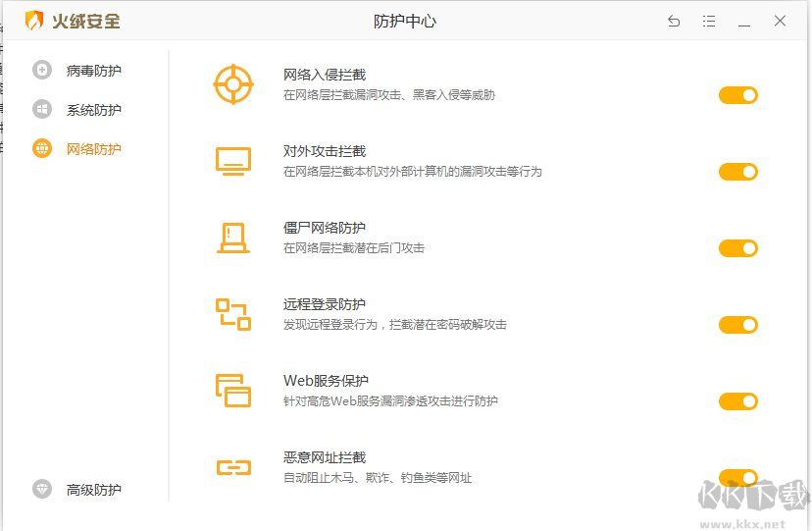Click the 火绒安全 brand name text
Image resolution: width=812 pixels, height=531 pixels.
point(86,22)
